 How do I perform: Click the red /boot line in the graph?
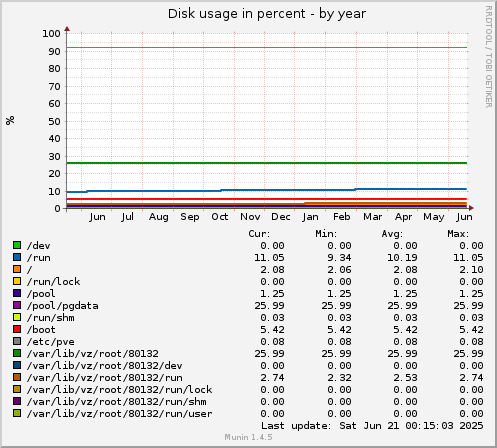267,199
